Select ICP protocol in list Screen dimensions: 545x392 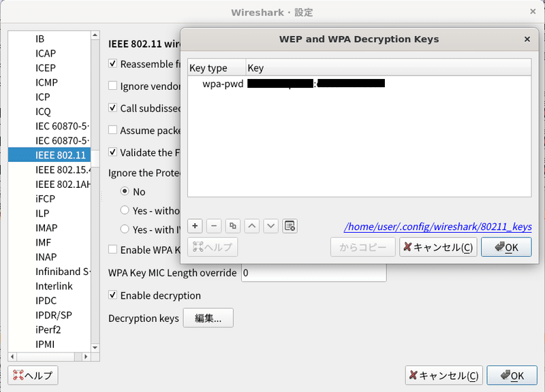[x=49, y=97]
